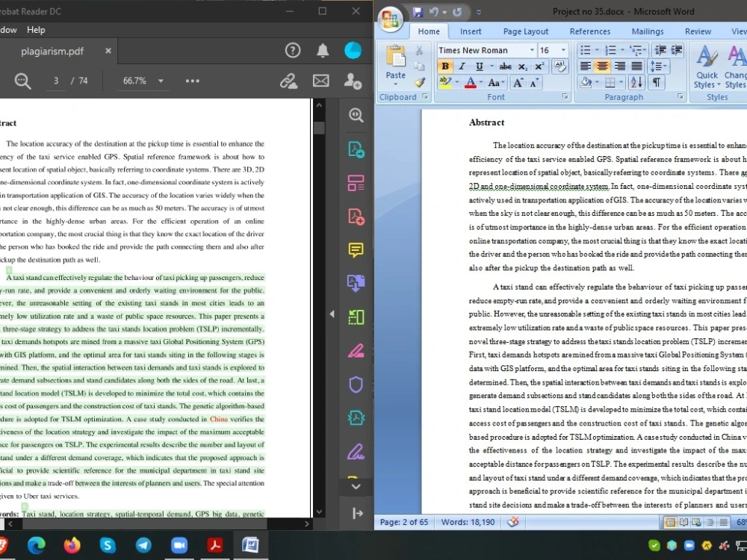Viewport: 747px width, 560px height.
Task: Click the Cut scissors icon
Action: coord(419,51)
